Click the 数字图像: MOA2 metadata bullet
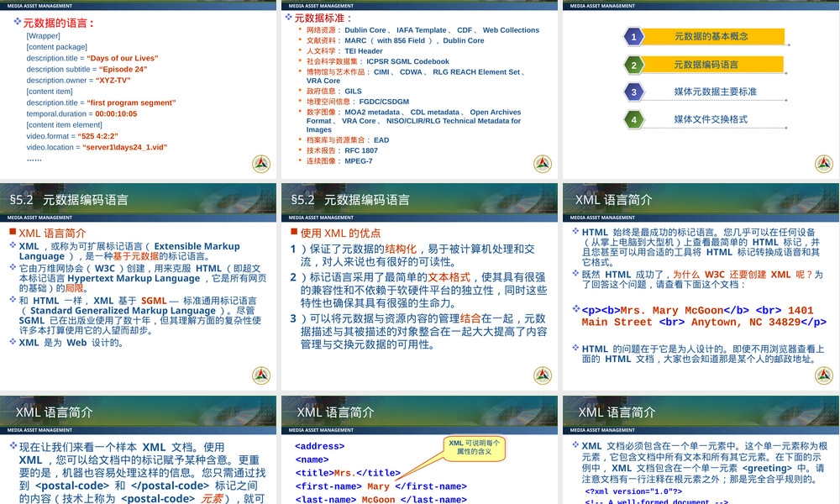This screenshot has height=504, width=840. click(x=413, y=120)
